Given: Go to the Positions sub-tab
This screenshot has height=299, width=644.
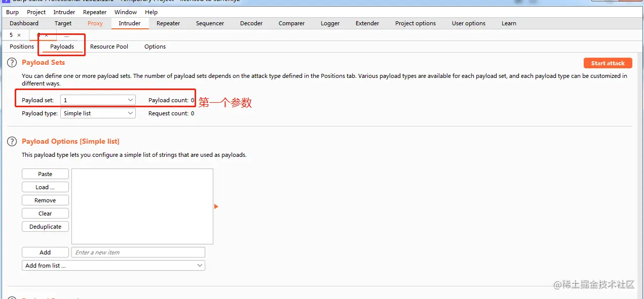Looking at the screenshot, I should pos(22,47).
